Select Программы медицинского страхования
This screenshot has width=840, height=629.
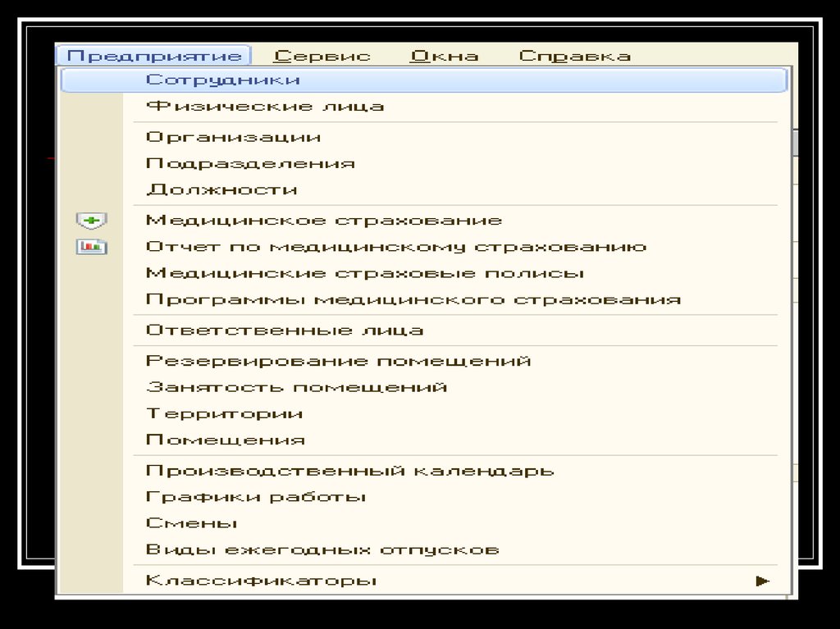point(413,299)
